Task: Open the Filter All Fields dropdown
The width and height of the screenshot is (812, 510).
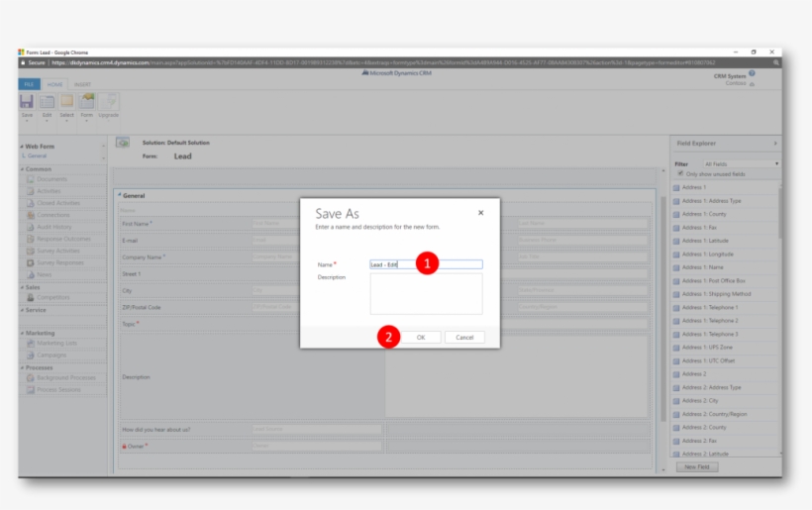Action: coord(741,163)
